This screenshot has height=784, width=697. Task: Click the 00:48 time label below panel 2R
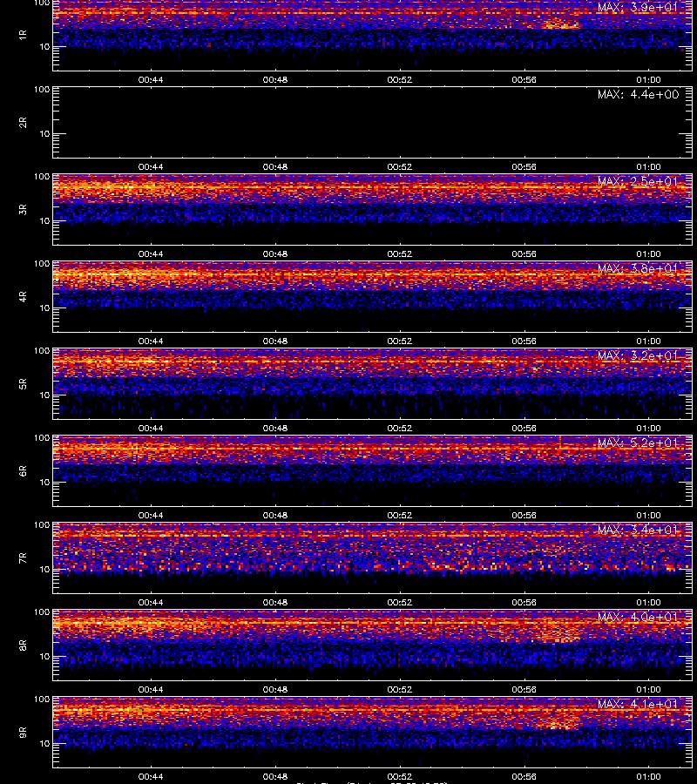click(275, 167)
